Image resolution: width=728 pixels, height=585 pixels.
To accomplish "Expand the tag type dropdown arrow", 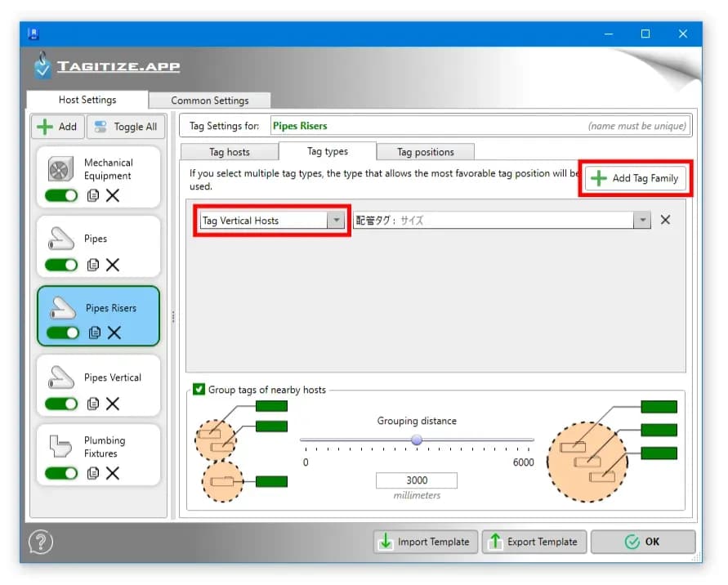I will coord(642,220).
